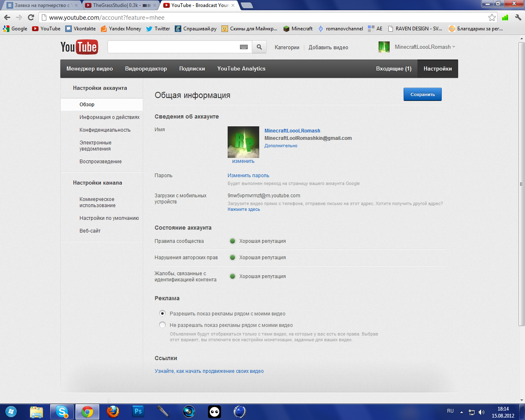Open Skype from the taskbar
525x420 pixels.
tap(62, 411)
